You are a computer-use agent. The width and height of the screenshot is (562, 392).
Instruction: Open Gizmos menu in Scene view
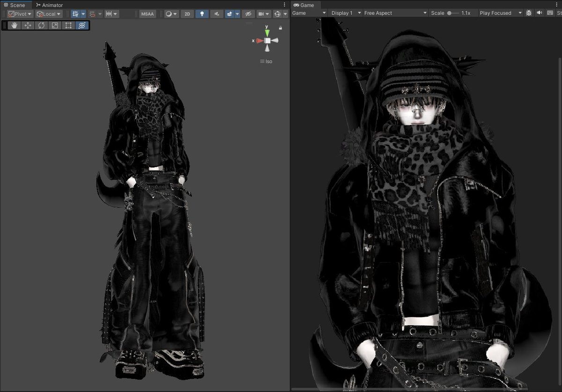[x=277, y=14]
